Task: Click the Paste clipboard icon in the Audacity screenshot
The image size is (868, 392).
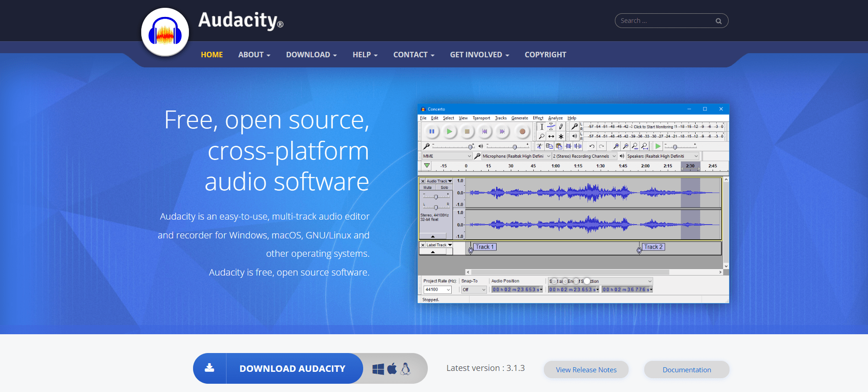Action: tap(559, 146)
